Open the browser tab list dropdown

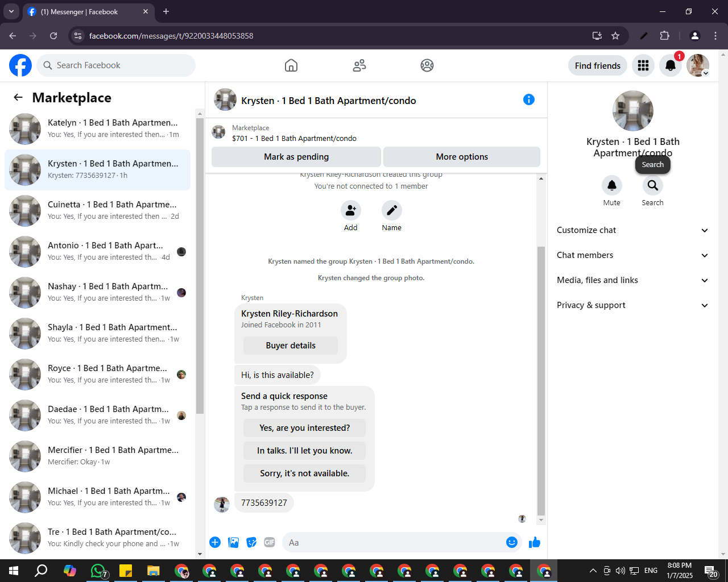11,11
